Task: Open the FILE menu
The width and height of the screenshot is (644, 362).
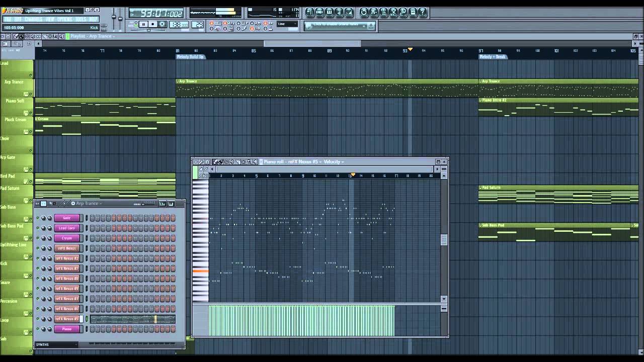Action: point(8,19)
